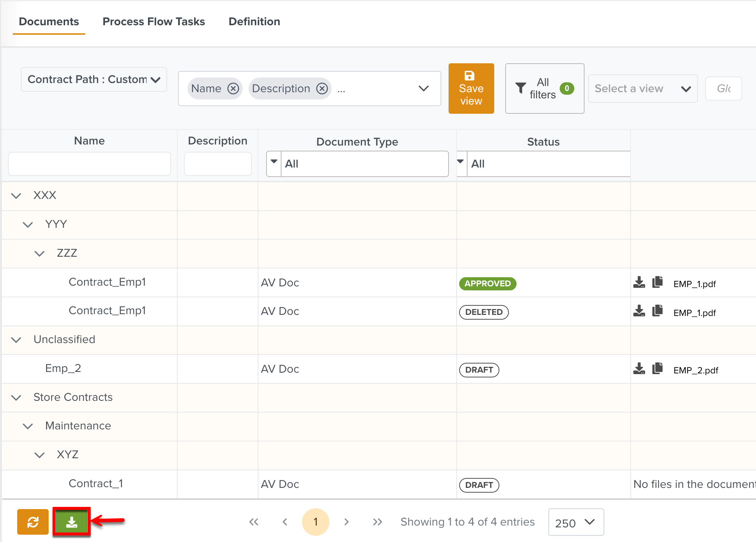Click the Name column filter field
The image size is (756, 542).
(90, 164)
